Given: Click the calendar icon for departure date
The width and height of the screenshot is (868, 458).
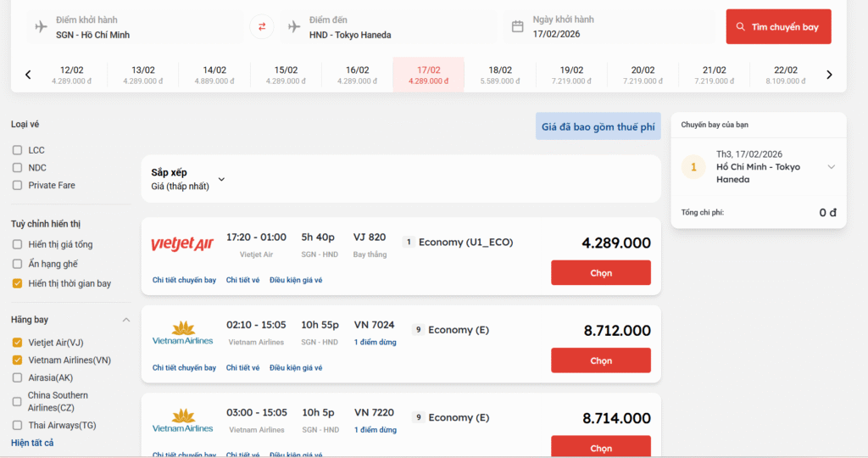Looking at the screenshot, I should 517,27.
